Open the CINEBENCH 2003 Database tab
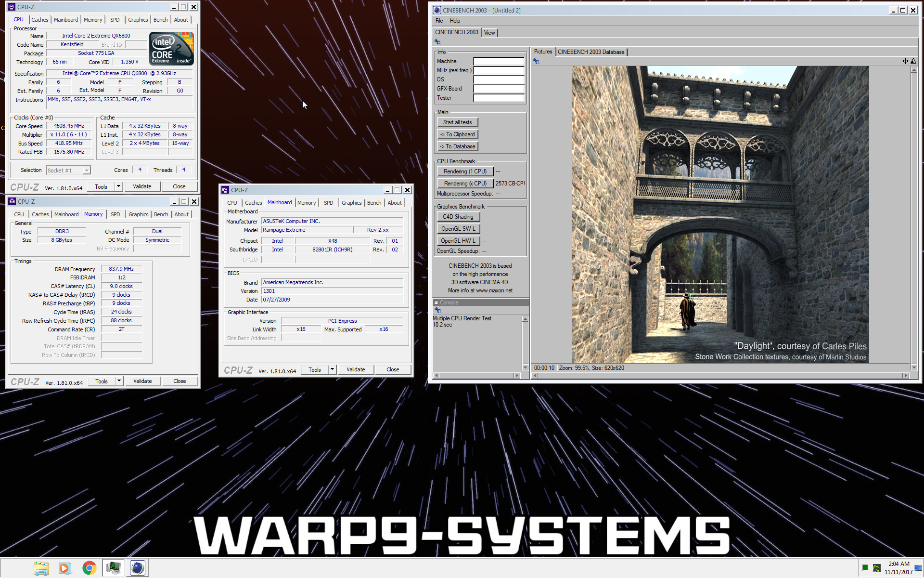The image size is (924, 578). 591,52
